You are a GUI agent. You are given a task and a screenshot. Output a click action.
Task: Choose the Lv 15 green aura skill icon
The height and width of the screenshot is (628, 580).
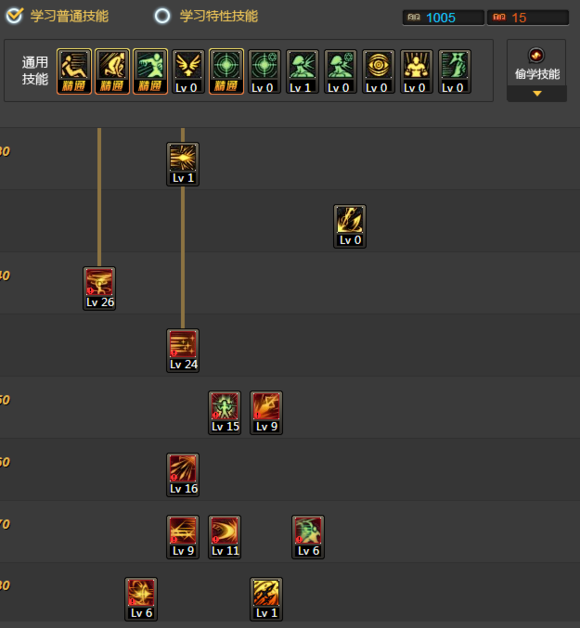[x=225, y=413]
